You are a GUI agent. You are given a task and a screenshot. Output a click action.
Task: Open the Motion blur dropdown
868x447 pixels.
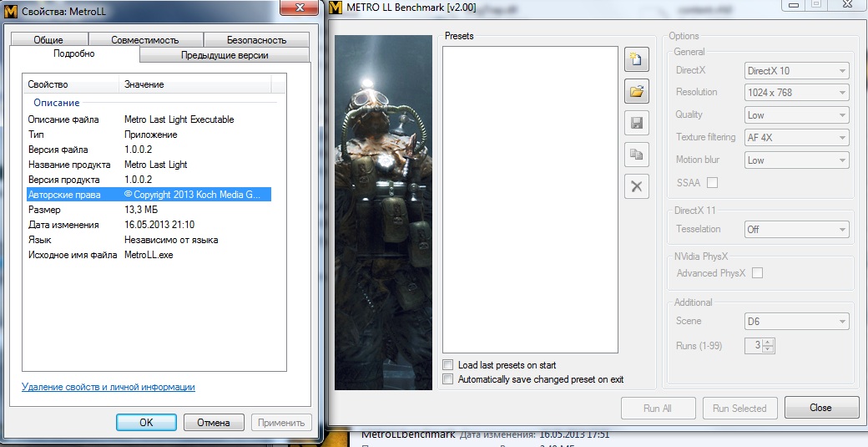coord(796,160)
